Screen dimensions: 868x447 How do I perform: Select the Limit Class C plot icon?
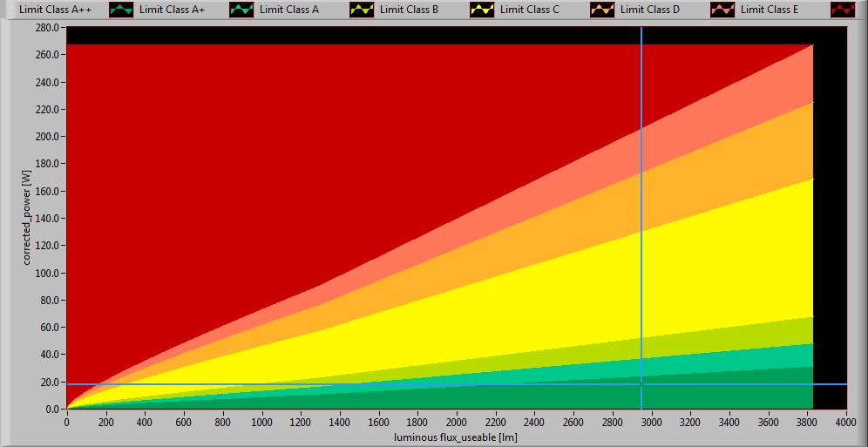pyautogui.click(x=602, y=10)
